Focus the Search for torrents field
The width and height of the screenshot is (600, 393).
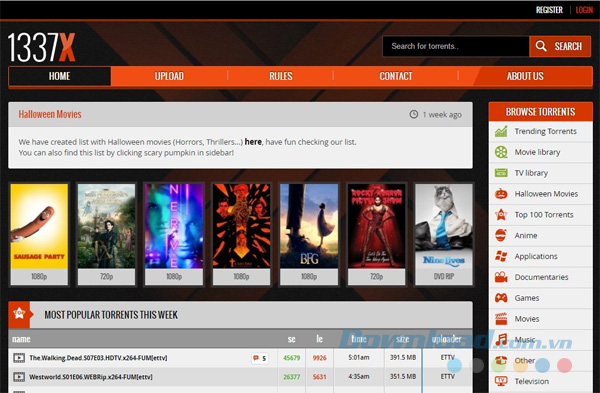pyautogui.click(x=456, y=46)
